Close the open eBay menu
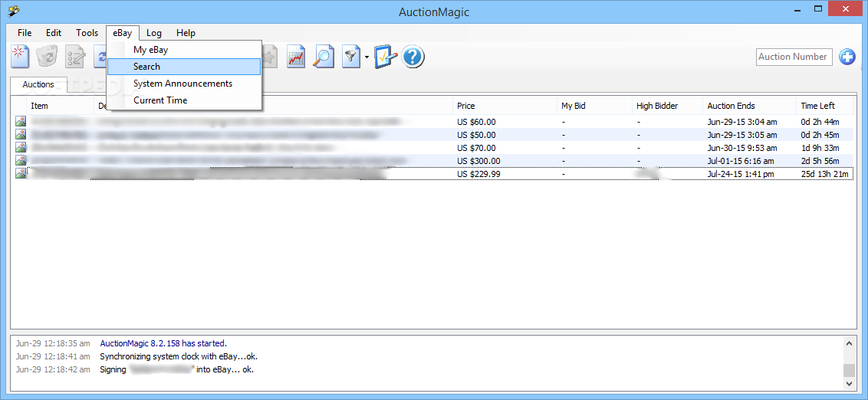868x400 pixels. coord(123,33)
